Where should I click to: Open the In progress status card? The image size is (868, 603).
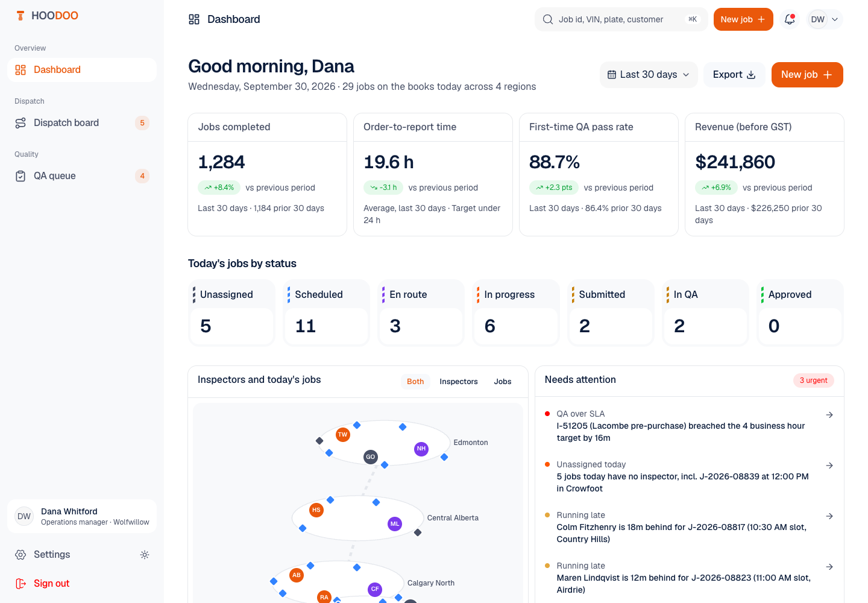pyautogui.click(x=516, y=313)
